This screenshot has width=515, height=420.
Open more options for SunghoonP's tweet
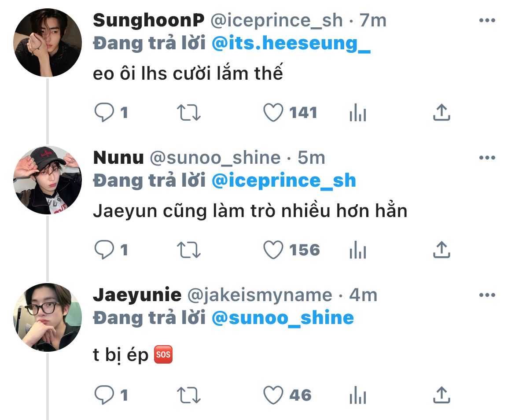pos(487,21)
